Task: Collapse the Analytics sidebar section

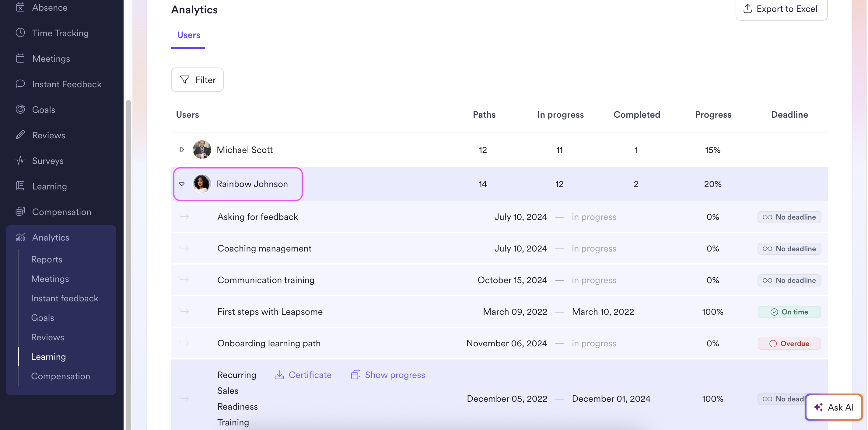Action: (51, 237)
